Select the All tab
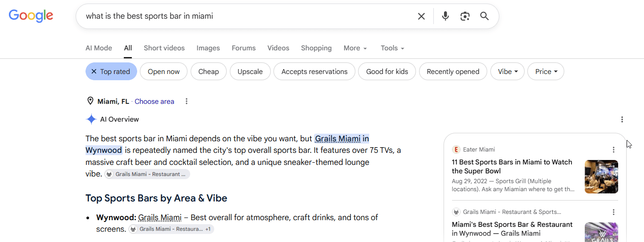644x242 pixels. tap(128, 48)
